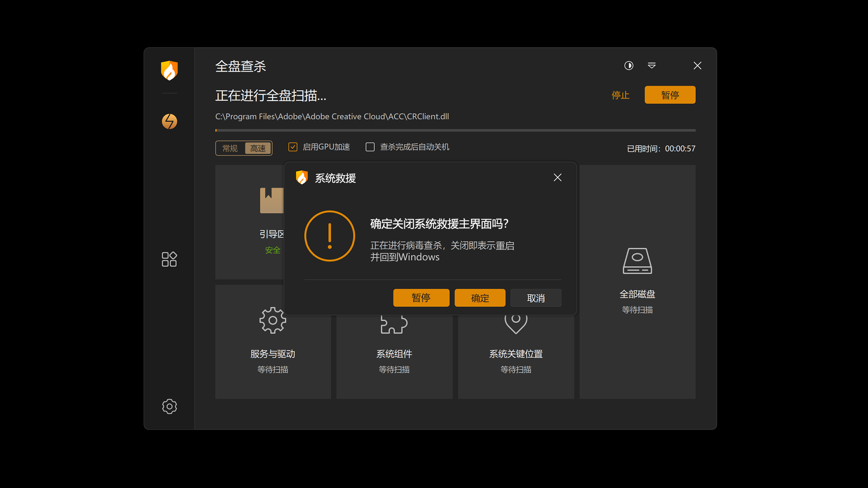Screen dimensions: 868x488
Task: Click the 系统组件 puzzle piece icon
Action: pyautogui.click(x=394, y=325)
